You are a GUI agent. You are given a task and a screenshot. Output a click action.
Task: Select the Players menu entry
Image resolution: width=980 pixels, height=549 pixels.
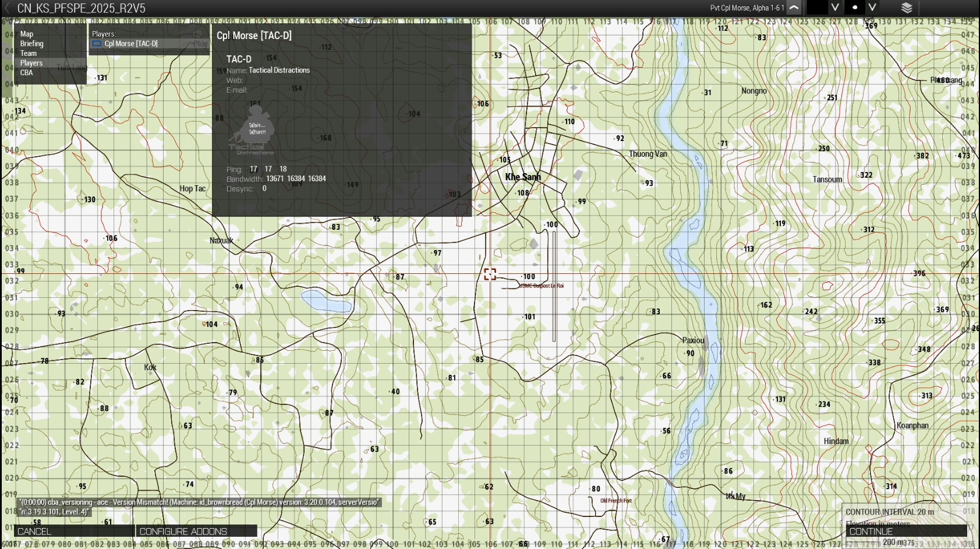[x=31, y=63]
